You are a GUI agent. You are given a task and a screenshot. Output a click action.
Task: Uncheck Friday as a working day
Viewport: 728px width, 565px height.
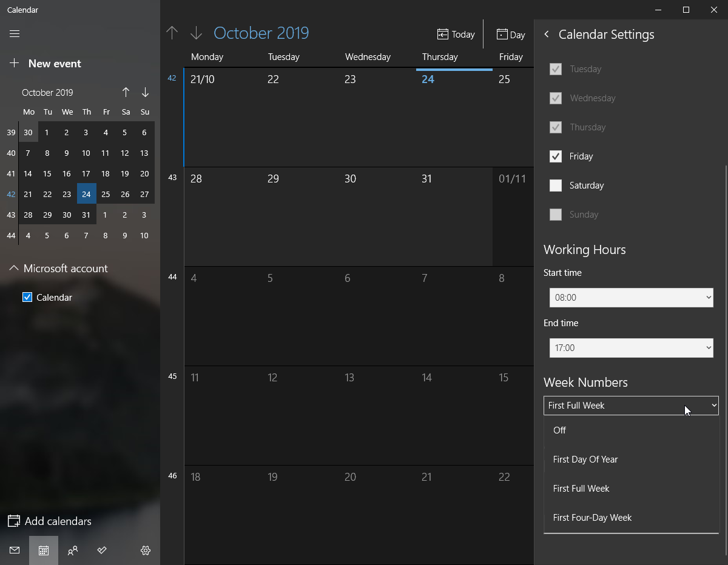(556, 156)
